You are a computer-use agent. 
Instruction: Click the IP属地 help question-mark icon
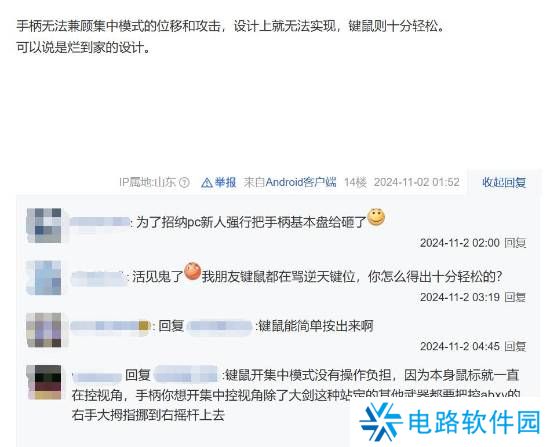pos(184,182)
